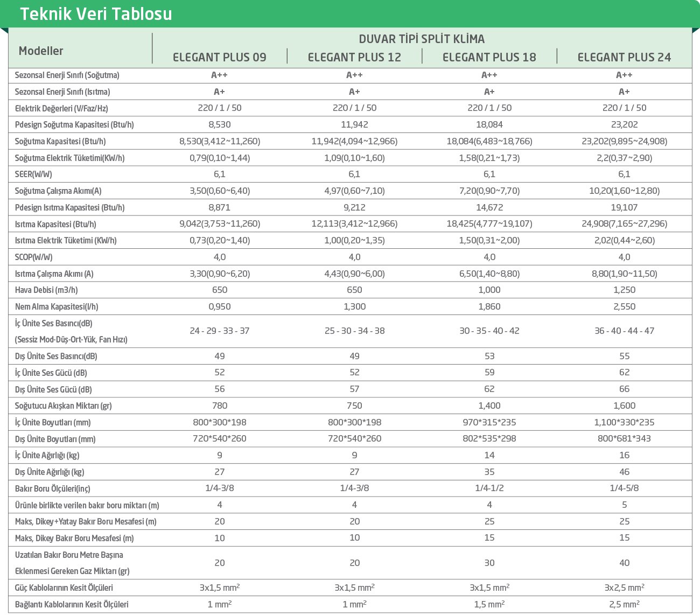Screen dimensions: 700x615
Task: Click 'Ürünle birlikte verilen bakır boru miktarı' label
Action: (x=87, y=505)
